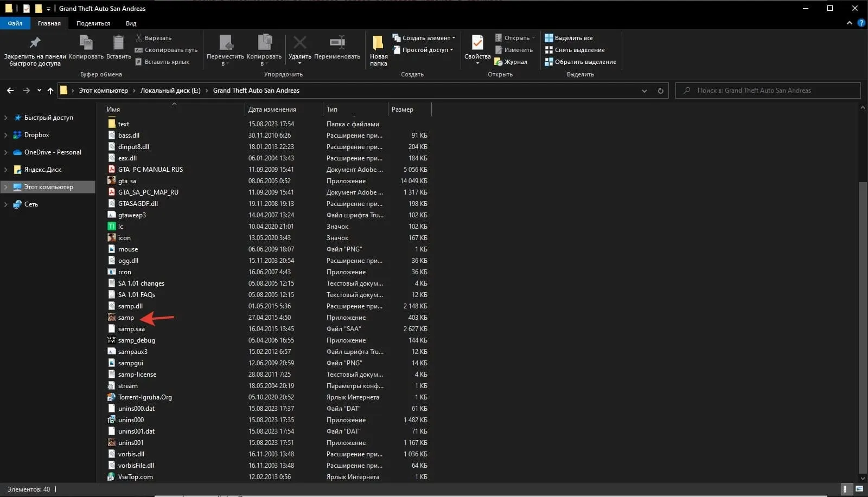Switch to the Вид ribbon tab

[131, 23]
